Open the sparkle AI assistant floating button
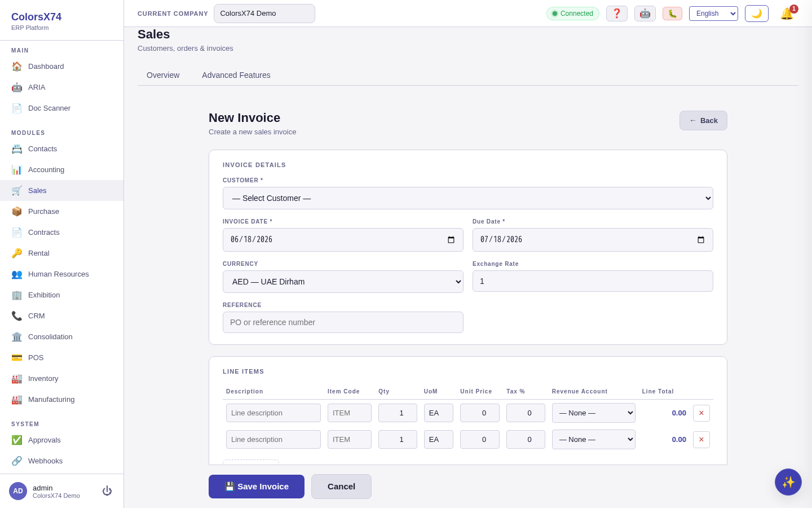This screenshot has height=508, width=812. pos(788,482)
